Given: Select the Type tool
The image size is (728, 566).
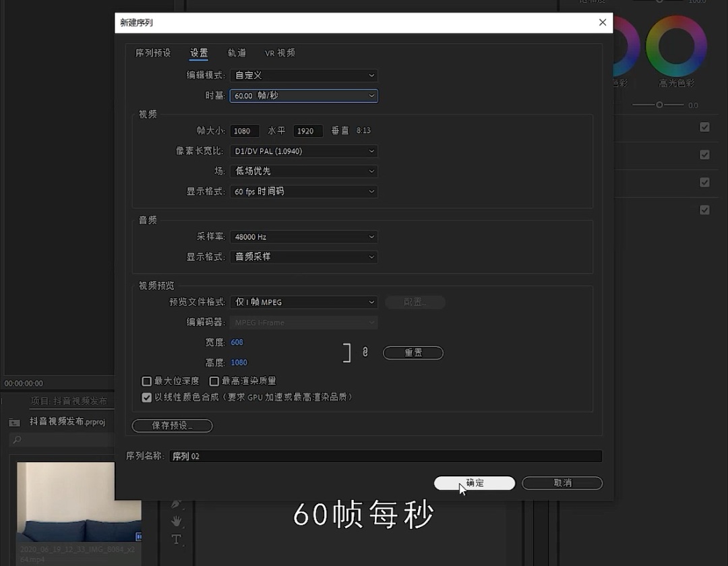Looking at the screenshot, I should coord(176,538).
